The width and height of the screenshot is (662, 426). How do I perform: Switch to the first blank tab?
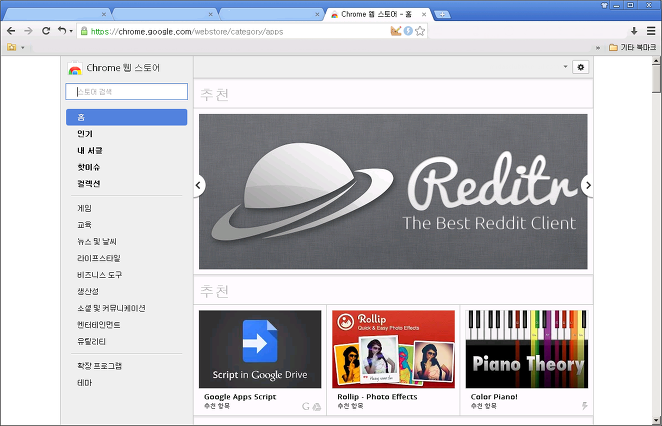[x=57, y=14]
